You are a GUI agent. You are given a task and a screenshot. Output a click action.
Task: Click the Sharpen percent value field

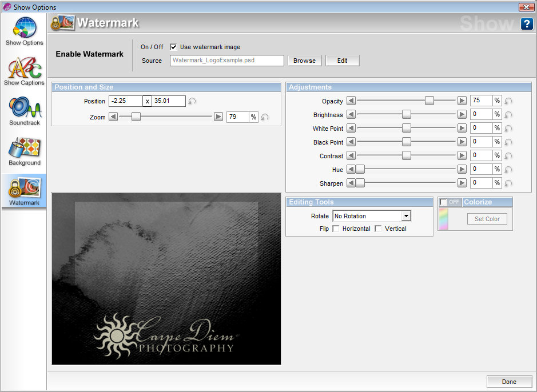click(x=481, y=183)
